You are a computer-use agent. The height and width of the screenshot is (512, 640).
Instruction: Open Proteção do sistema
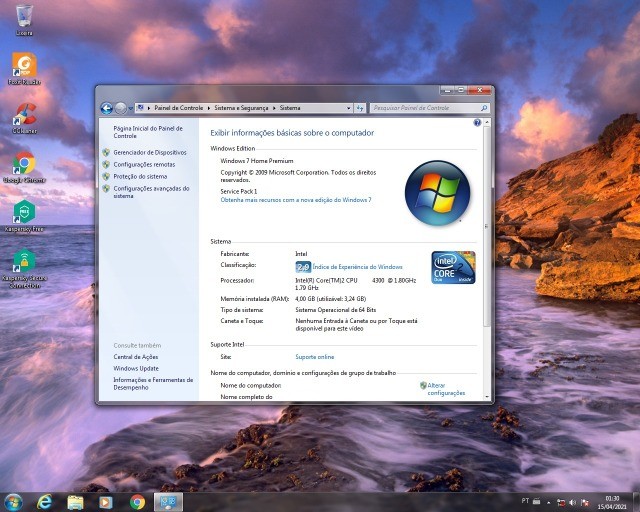[140, 176]
